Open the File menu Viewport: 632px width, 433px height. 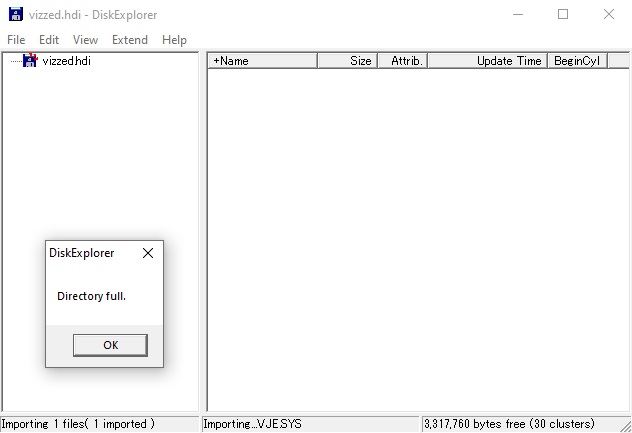tap(16, 40)
